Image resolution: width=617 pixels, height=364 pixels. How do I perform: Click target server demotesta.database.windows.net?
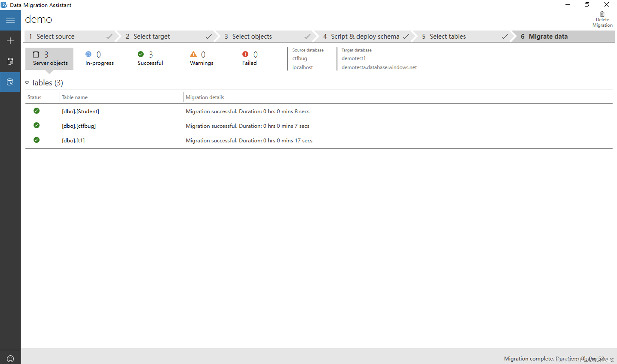click(x=379, y=67)
